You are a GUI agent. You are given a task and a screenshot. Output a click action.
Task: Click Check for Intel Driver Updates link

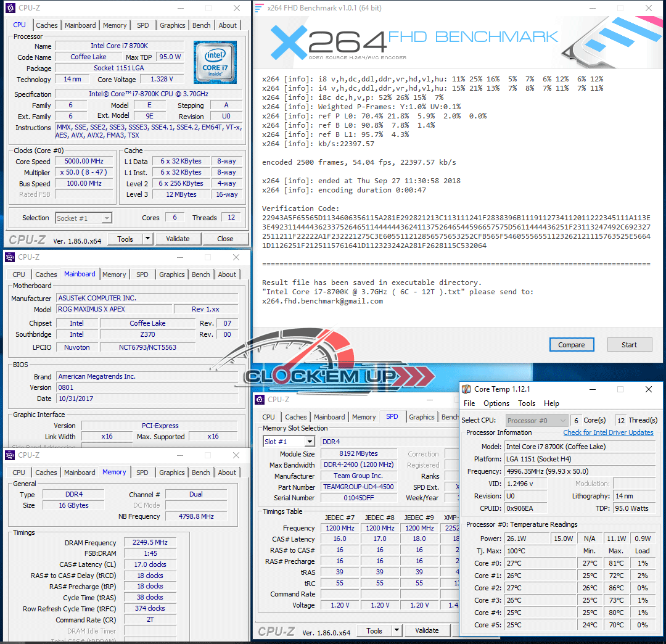(608, 432)
